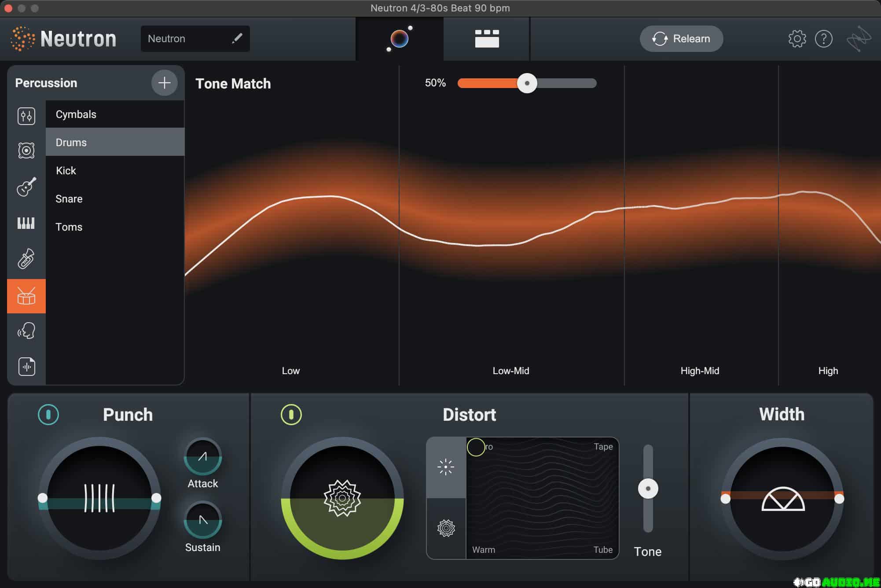Click the Neutron logo
The width and height of the screenshot is (881, 588).
click(63, 39)
